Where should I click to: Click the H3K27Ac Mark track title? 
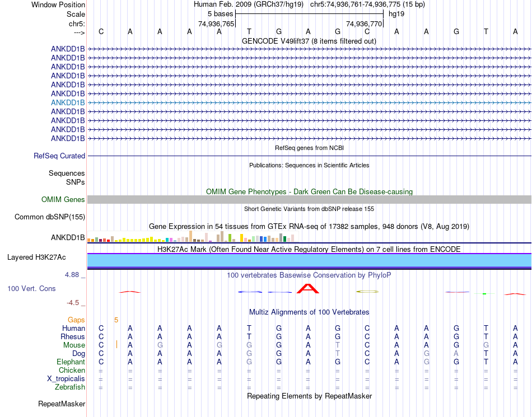(309, 250)
